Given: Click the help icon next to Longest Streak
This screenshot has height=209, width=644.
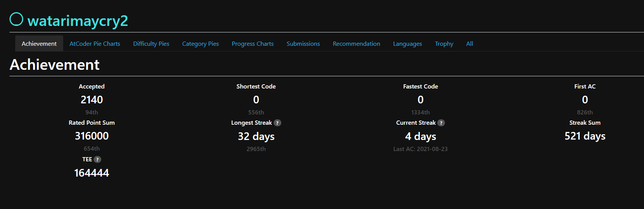Looking at the screenshot, I should [277, 123].
